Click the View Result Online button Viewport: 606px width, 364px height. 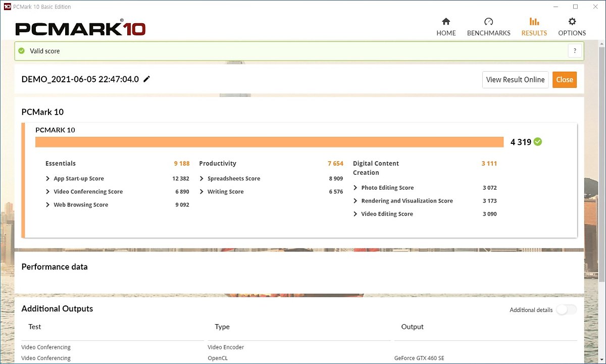pos(515,80)
